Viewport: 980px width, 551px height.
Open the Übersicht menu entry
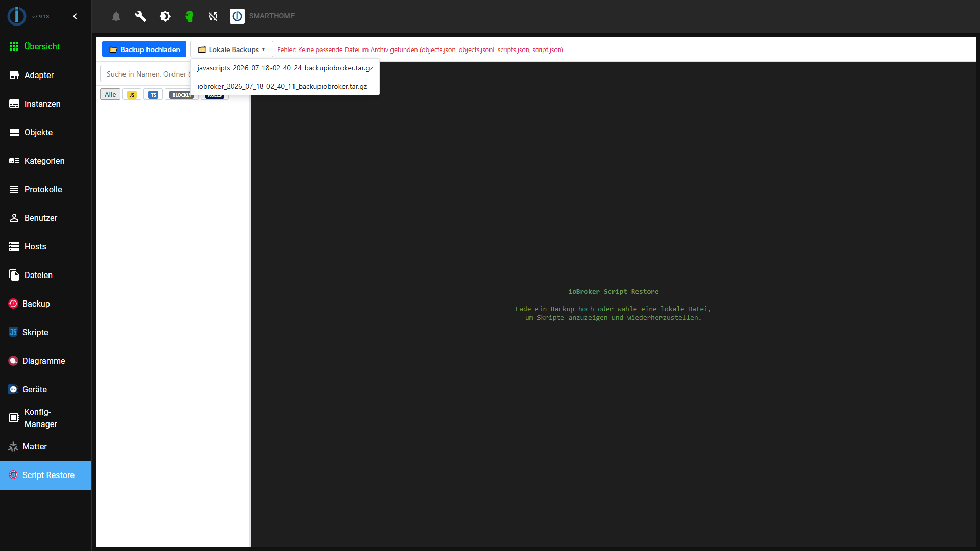[x=46, y=46]
